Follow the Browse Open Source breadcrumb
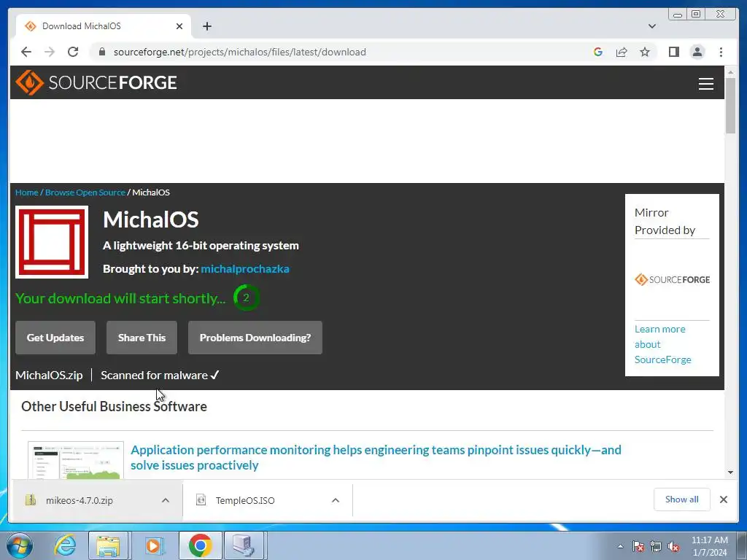 click(x=85, y=192)
